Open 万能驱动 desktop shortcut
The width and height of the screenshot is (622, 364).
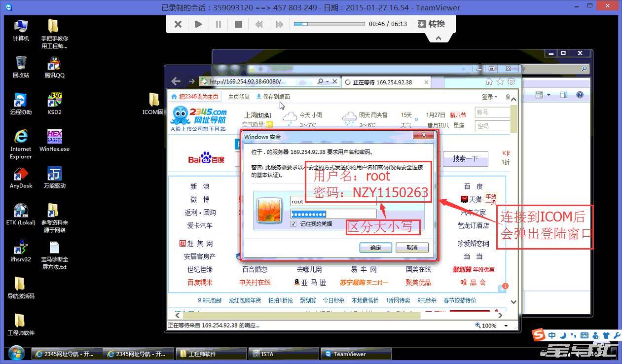54,178
